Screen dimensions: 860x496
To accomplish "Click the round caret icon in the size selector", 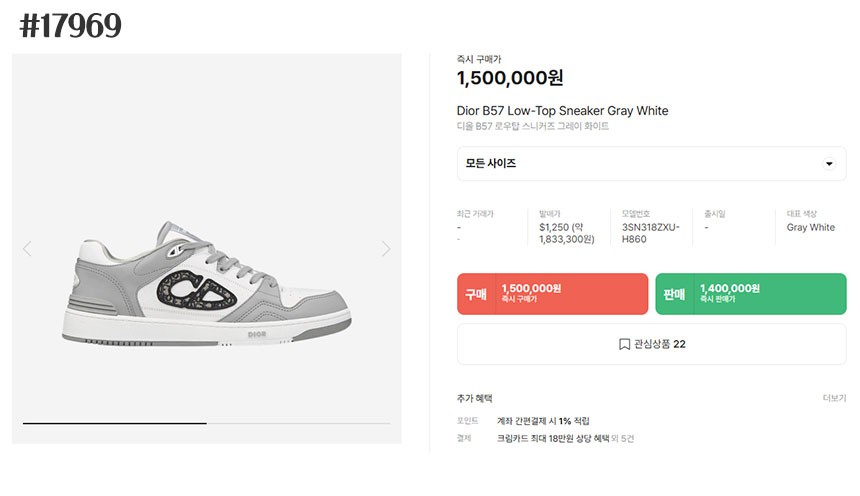I will [828, 164].
